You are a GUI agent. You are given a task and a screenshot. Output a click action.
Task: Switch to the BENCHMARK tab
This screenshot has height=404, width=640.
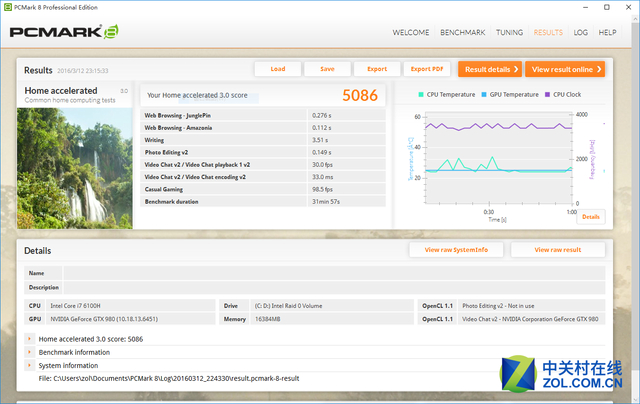463,32
